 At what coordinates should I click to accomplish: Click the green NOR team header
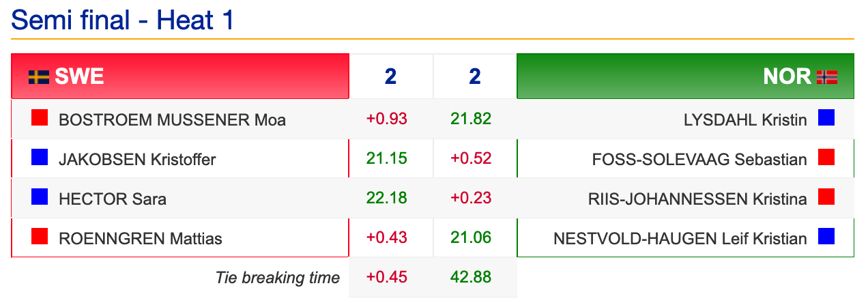(686, 76)
